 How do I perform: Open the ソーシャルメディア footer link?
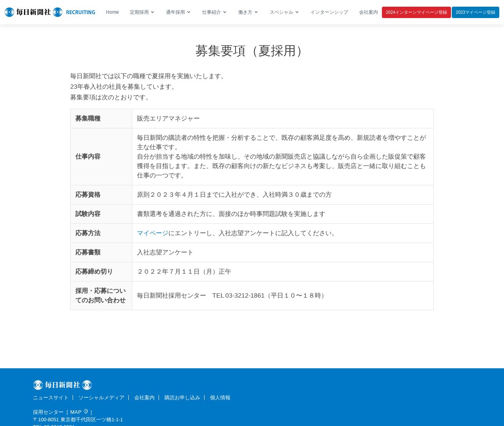pos(101,398)
